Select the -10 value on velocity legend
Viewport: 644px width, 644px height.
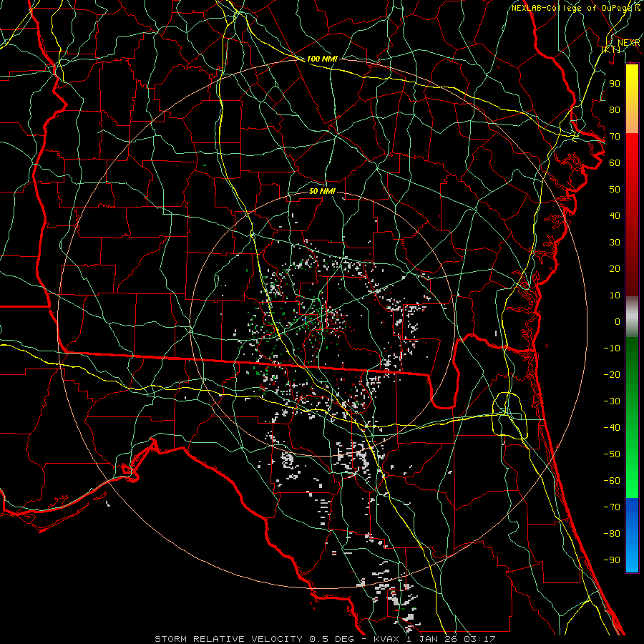pyautogui.click(x=612, y=348)
